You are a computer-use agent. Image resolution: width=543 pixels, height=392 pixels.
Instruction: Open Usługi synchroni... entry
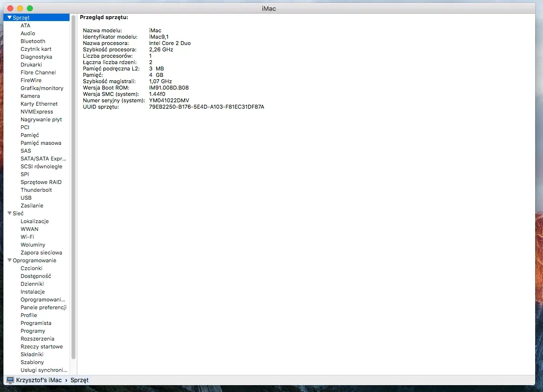44,370
